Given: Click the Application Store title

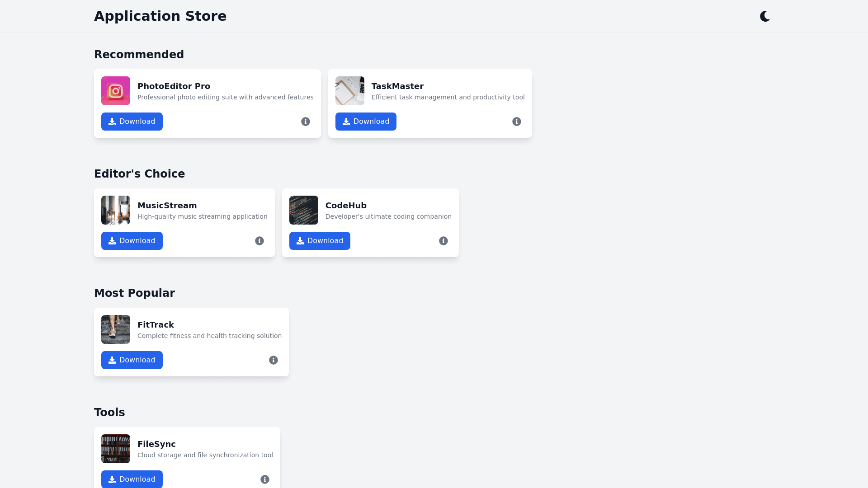Looking at the screenshot, I should coord(160,16).
